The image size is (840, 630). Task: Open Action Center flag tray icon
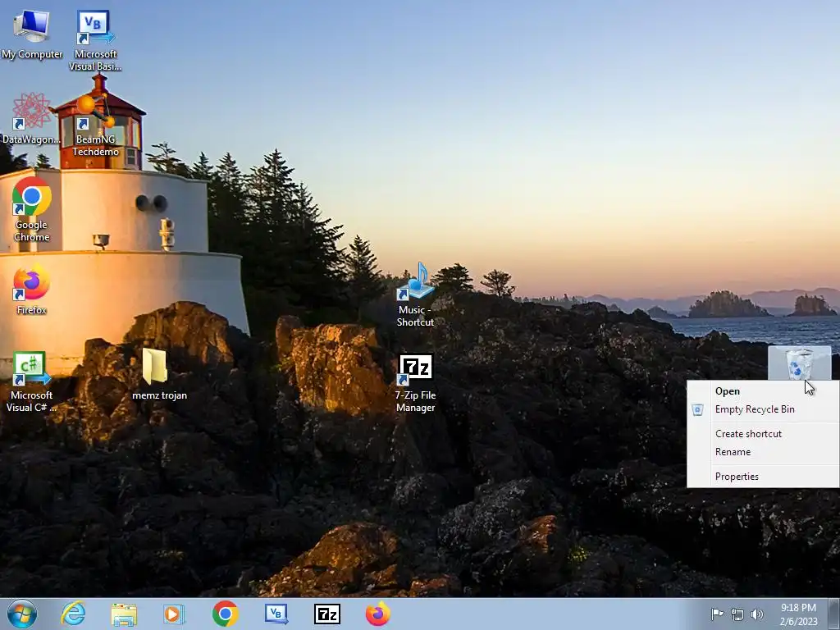point(717,614)
